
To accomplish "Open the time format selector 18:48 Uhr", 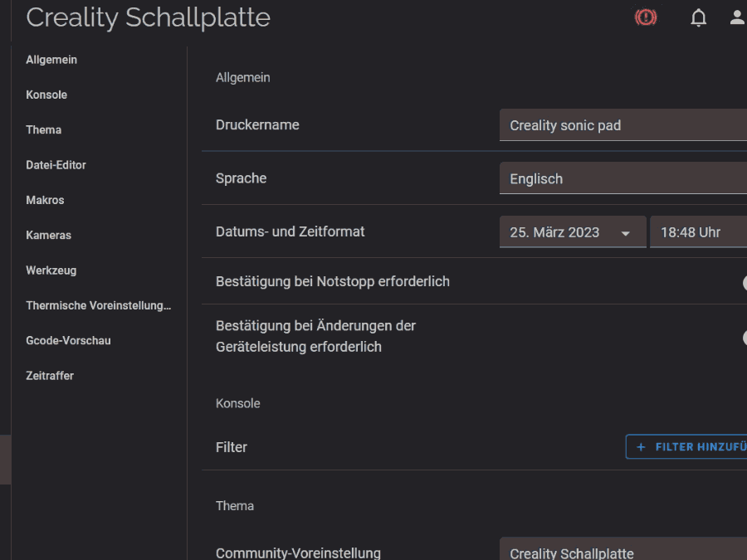I will [x=701, y=232].
